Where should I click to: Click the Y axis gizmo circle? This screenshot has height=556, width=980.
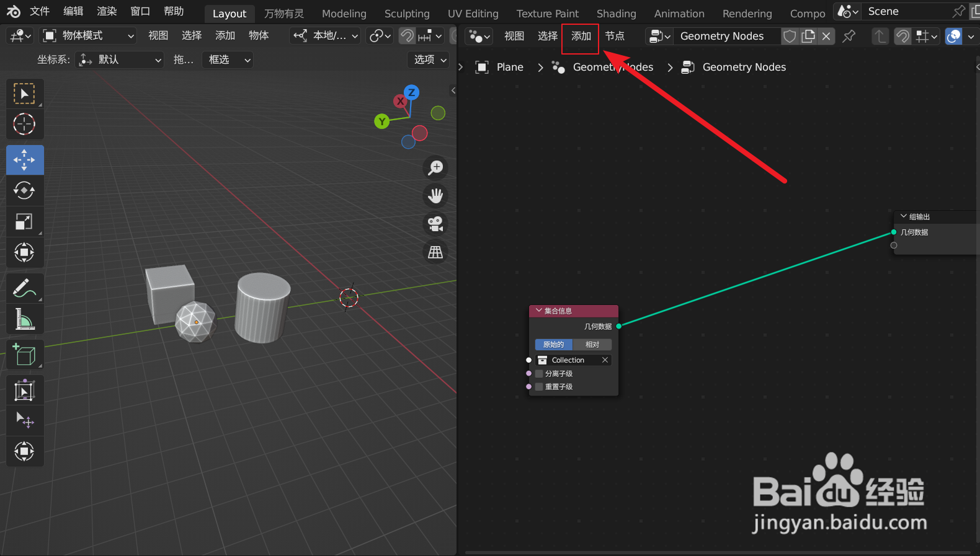[x=382, y=121]
